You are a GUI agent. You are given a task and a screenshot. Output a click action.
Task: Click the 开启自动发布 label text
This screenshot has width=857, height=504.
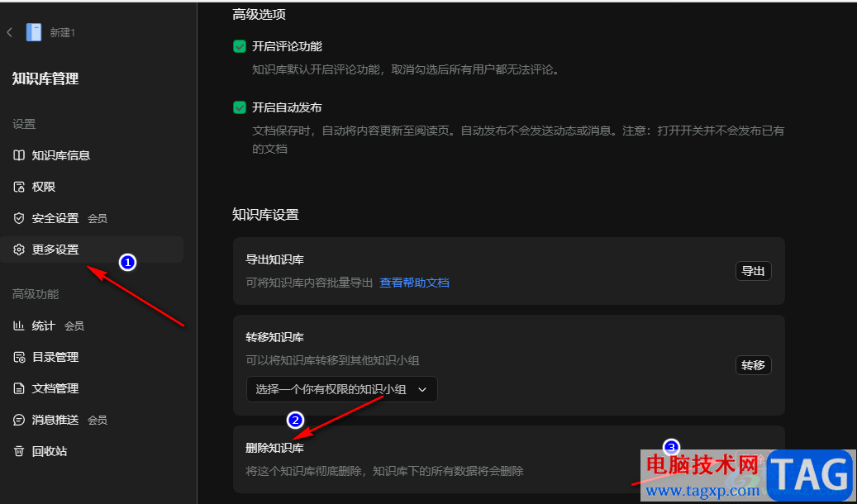tap(287, 107)
